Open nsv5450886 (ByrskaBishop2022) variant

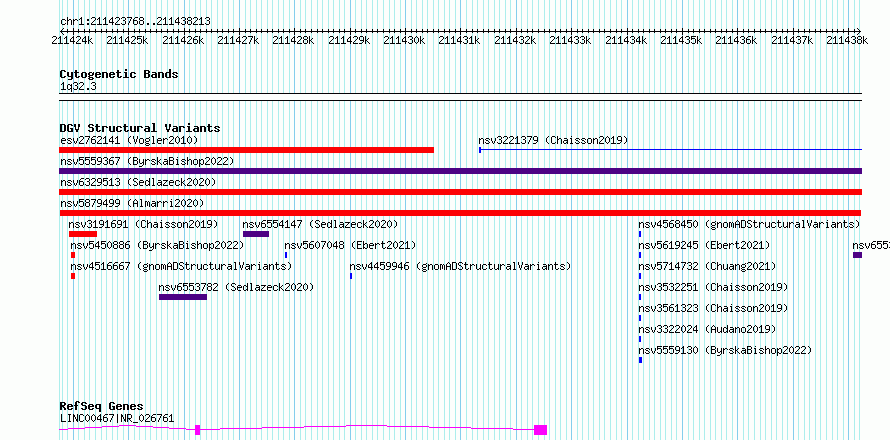coord(157,245)
